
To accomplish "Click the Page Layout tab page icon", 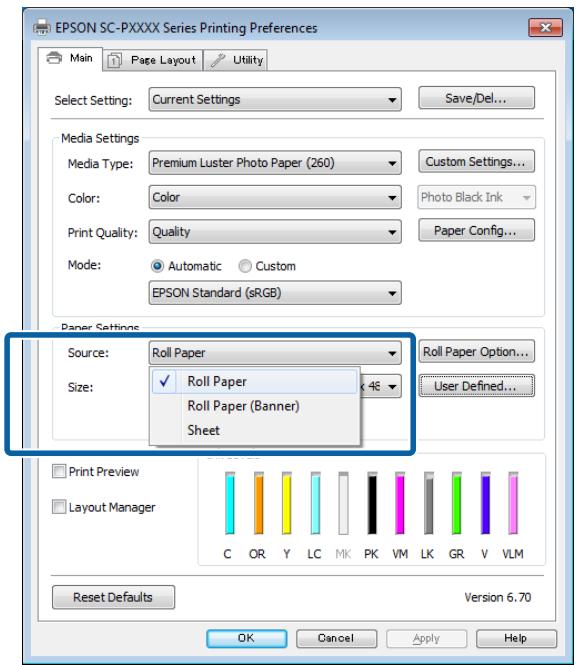I will coord(114,60).
